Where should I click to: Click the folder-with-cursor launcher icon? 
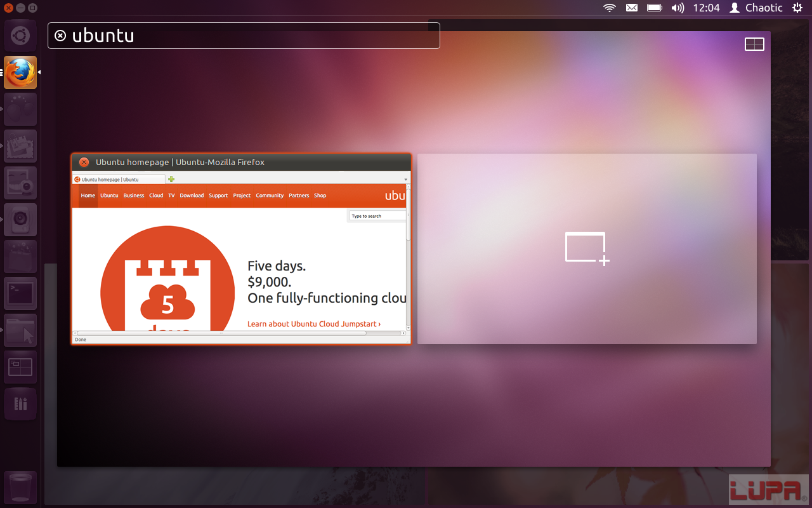[x=20, y=330]
